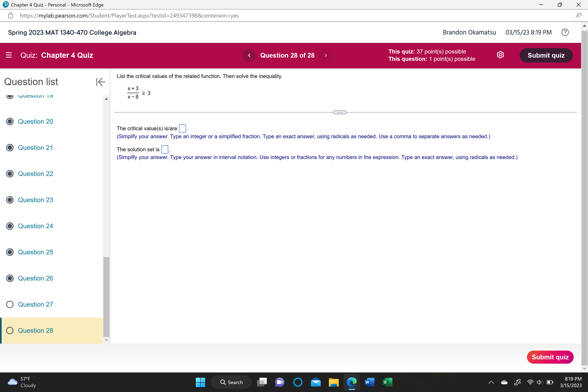Go back using the previous question arrow
The image size is (588, 392).
pyautogui.click(x=249, y=55)
